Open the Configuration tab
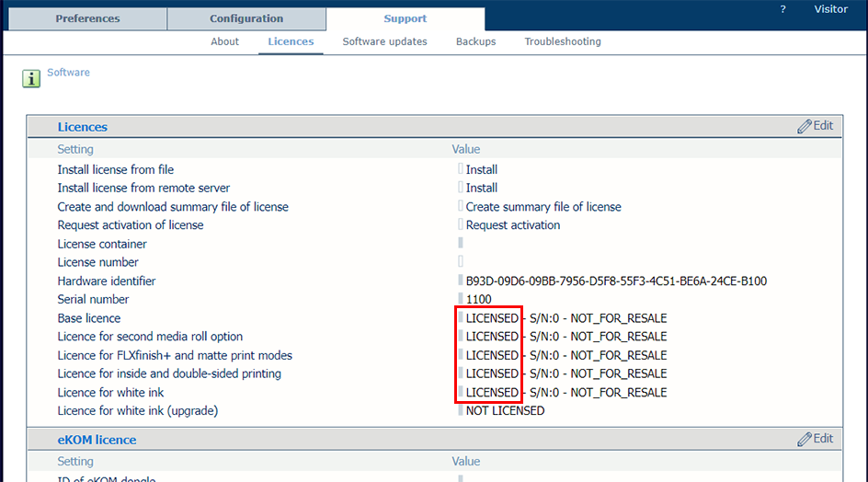This screenshot has height=482, width=868. pos(246,18)
